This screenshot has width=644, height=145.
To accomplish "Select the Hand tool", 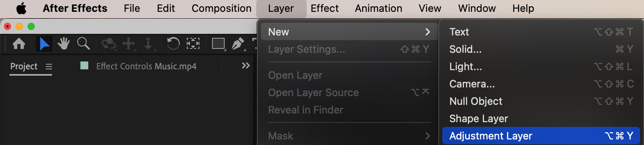I will coord(63,43).
